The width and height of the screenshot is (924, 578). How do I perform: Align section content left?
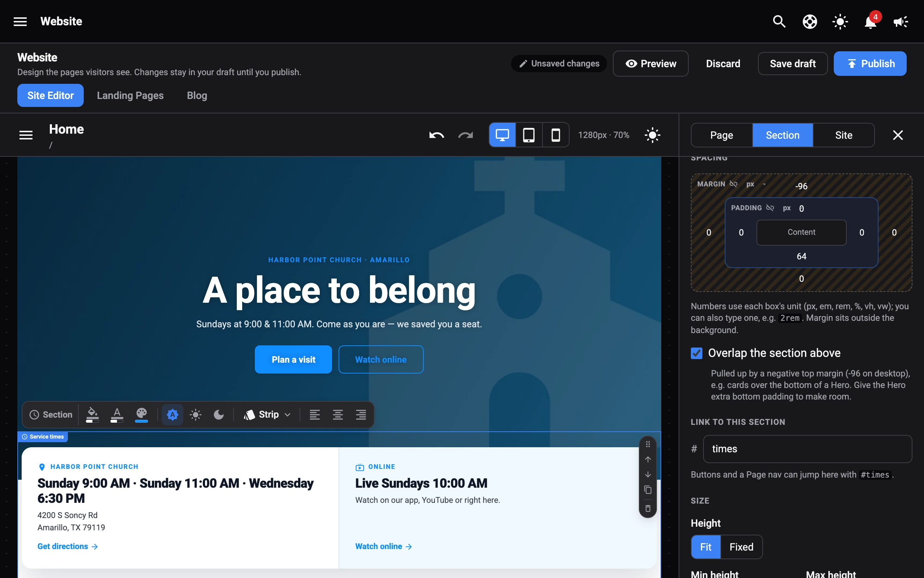[315, 415]
